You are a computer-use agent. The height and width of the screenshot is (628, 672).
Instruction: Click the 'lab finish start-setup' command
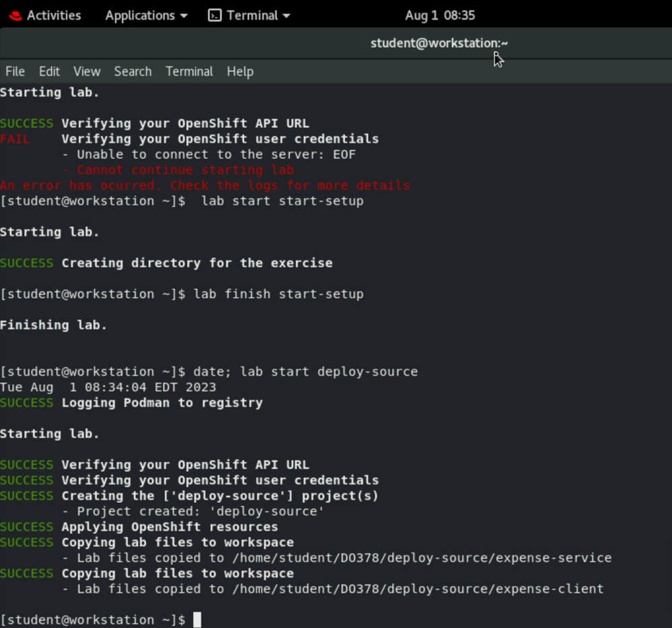(278, 294)
